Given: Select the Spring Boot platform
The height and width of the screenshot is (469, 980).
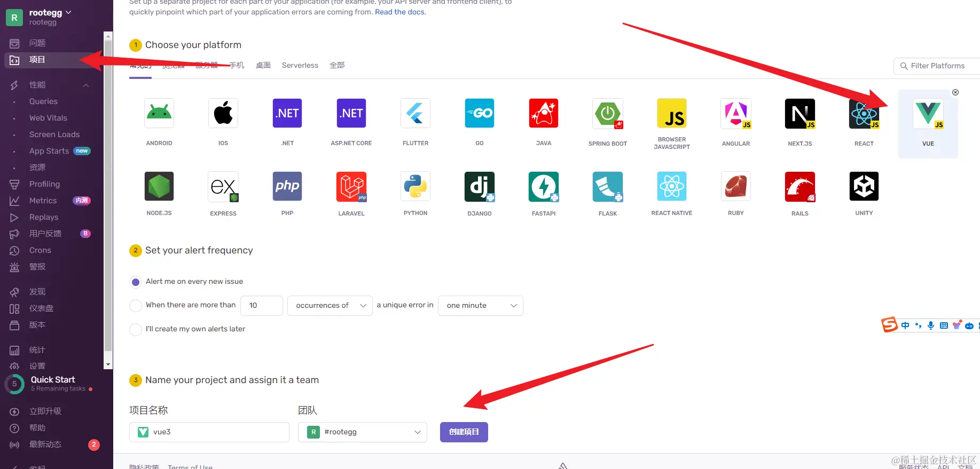Looking at the screenshot, I should click(608, 113).
